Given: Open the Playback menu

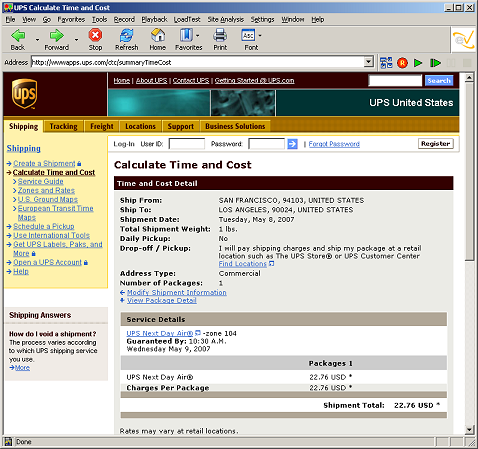Looking at the screenshot, I should coord(154,20).
